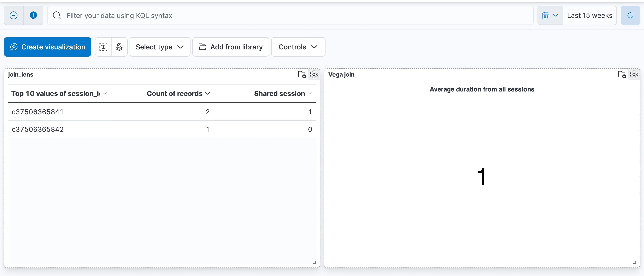Image resolution: width=644 pixels, height=276 pixels.
Task: Add a text panel to dashboard
Action: pos(103,47)
